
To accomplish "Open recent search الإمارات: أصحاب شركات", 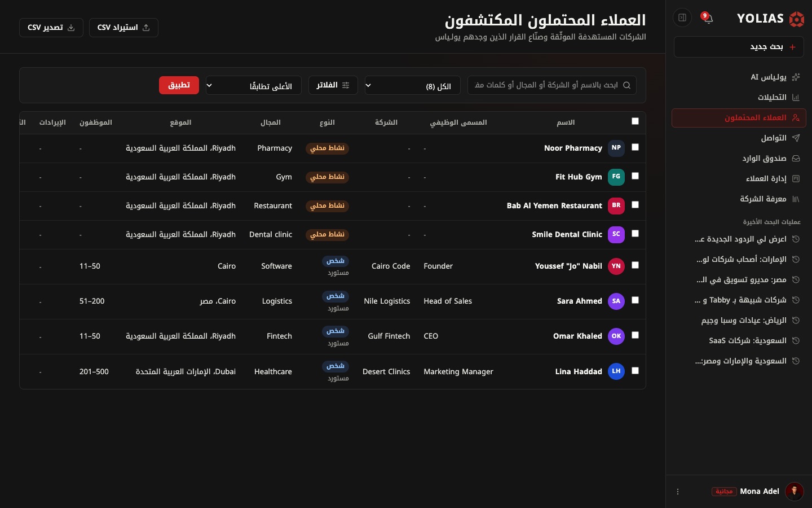I will click(x=739, y=260).
